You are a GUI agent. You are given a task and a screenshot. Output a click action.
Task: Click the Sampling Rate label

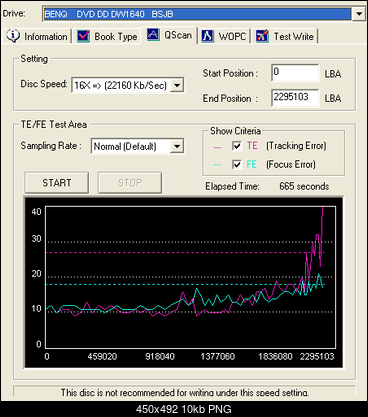[x=51, y=146]
